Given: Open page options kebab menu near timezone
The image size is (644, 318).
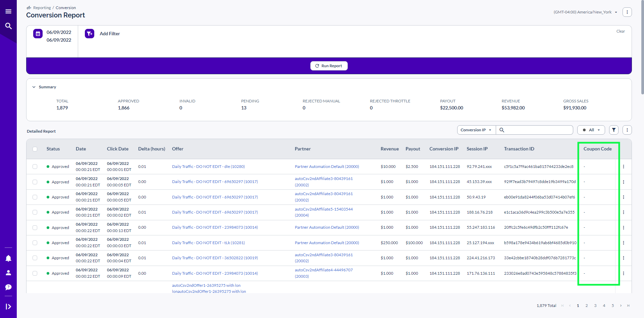Looking at the screenshot, I should 627,12.
